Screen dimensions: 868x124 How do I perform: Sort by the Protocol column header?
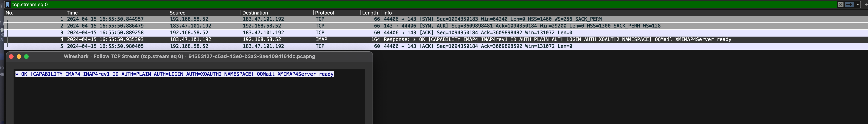click(x=324, y=13)
